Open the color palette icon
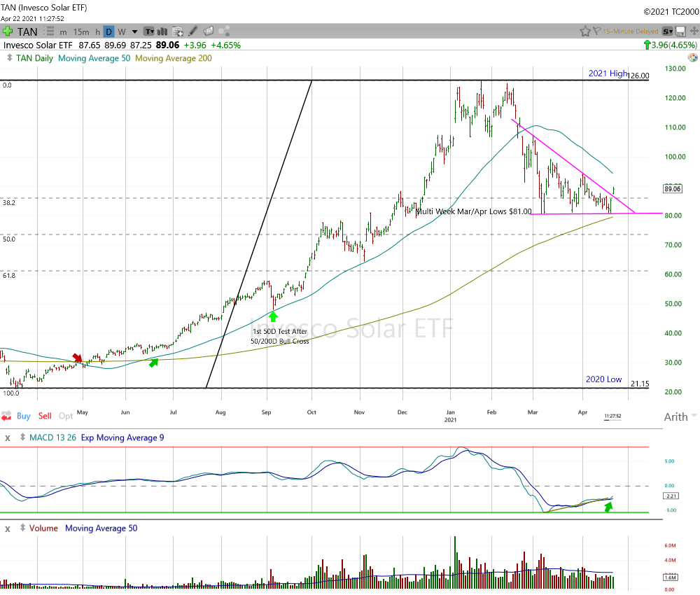The image size is (700, 595). point(692,57)
